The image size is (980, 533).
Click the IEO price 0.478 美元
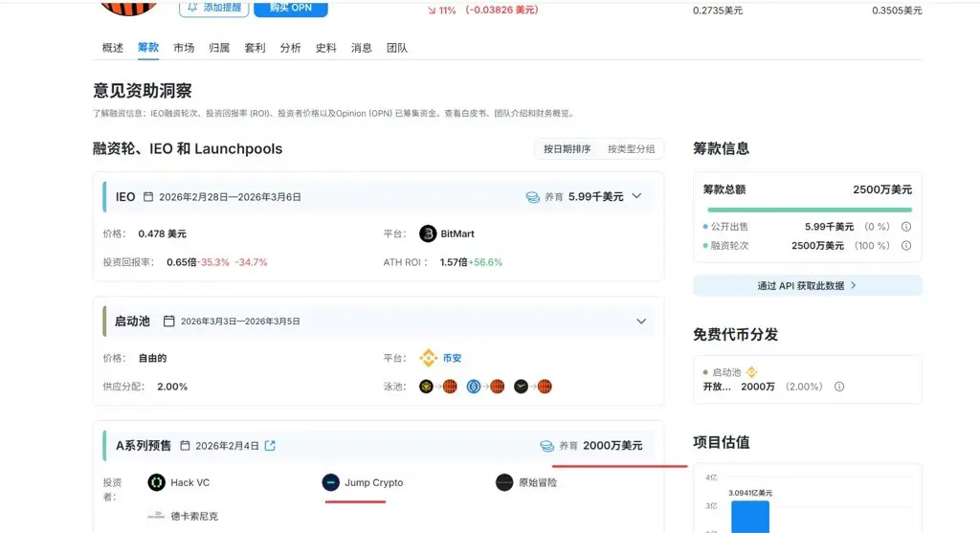pos(163,233)
